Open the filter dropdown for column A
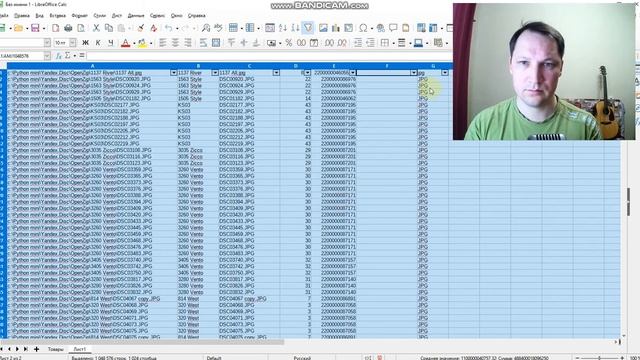This screenshot has height=360, width=640. click(x=173, y=73)
